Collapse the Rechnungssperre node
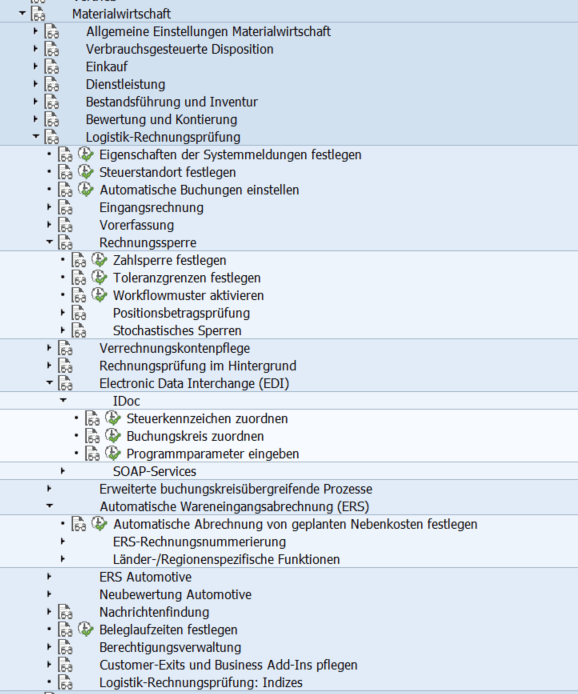Viewport: 578px width, 694px height. tap(49, 242)
